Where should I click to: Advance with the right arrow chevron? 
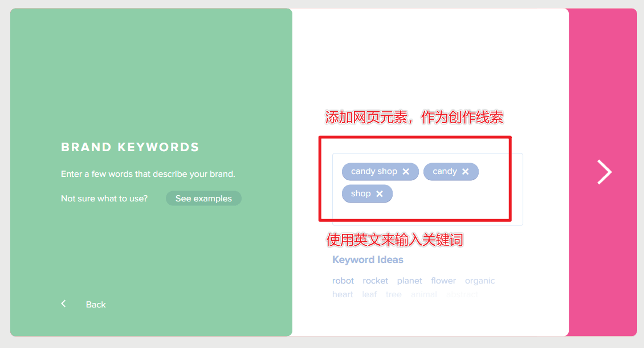pos(604,171)
